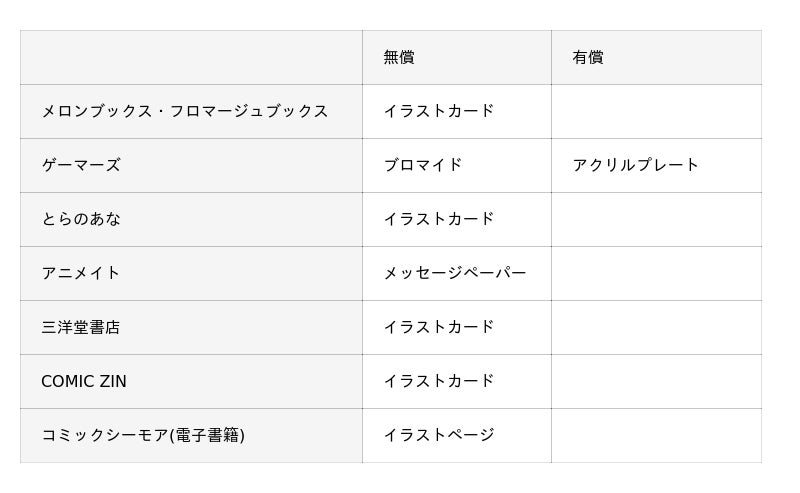Click the とらのあな row label
This screenshot has height=493, width=800.
pyautogui.click(x=81, y=219)
